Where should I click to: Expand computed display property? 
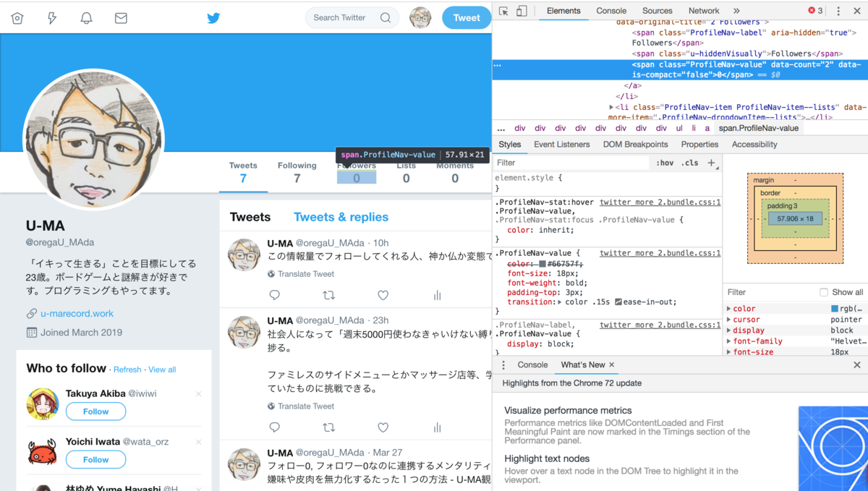728,330
